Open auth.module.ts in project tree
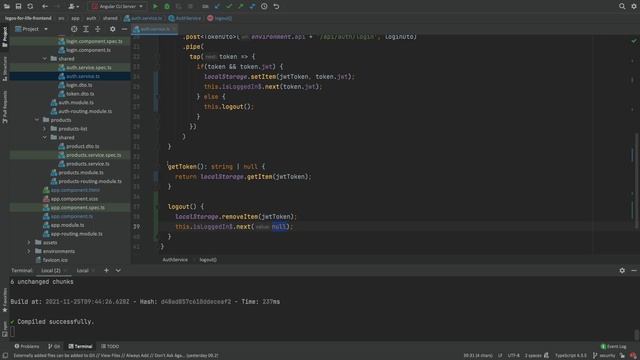640x360 pixels. coord(76,102)
